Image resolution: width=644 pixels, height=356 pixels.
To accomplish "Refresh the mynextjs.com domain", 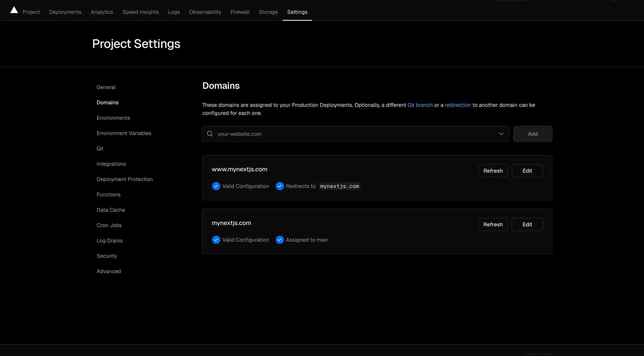I will tap(493, 224).
